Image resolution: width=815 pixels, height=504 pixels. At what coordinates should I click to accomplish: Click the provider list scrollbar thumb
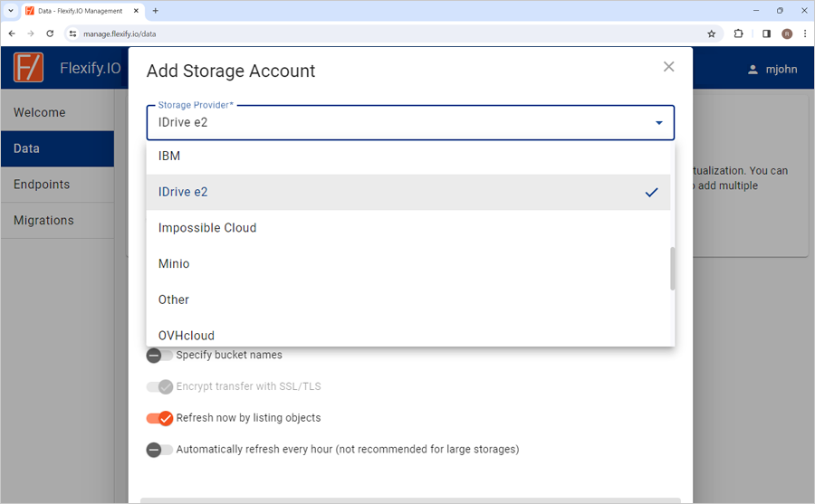(673, 269)
